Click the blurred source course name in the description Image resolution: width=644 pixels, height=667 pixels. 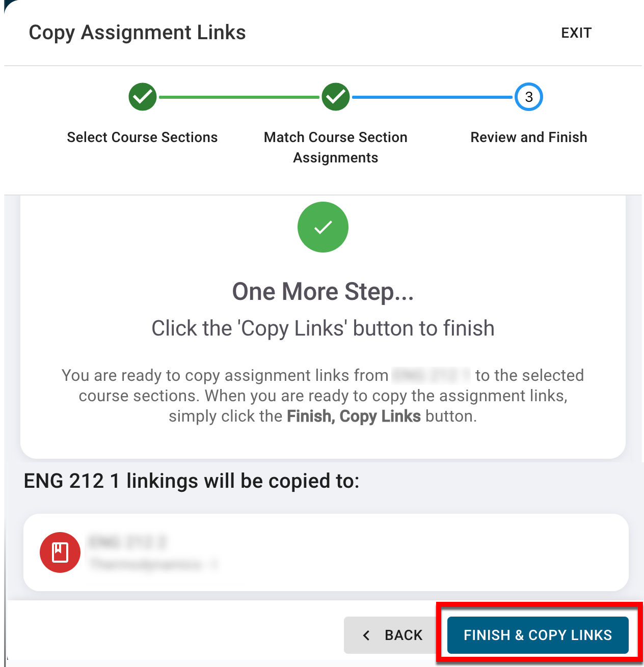point(432,376)
